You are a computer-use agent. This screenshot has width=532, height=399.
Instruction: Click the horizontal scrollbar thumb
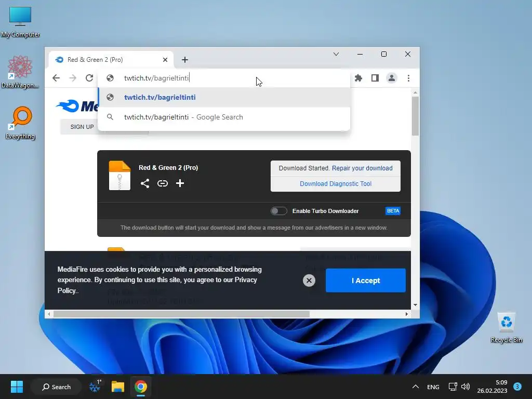point(181,314)
